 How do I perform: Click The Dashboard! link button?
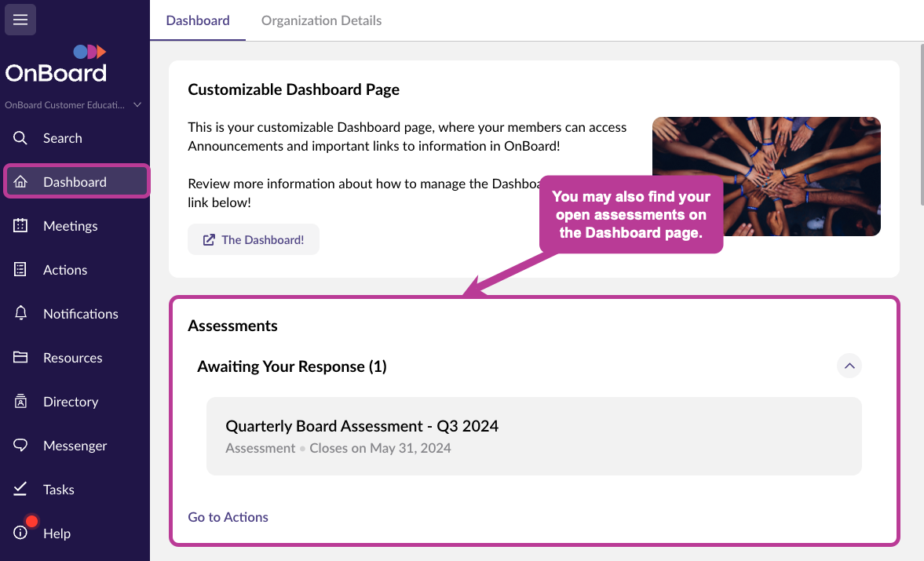point(254,239)
